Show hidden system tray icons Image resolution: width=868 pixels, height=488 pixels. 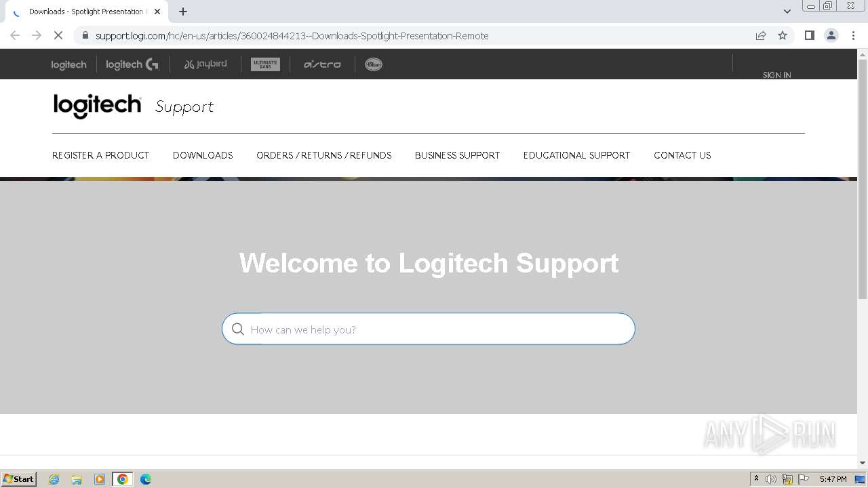(x=756, y=479)
